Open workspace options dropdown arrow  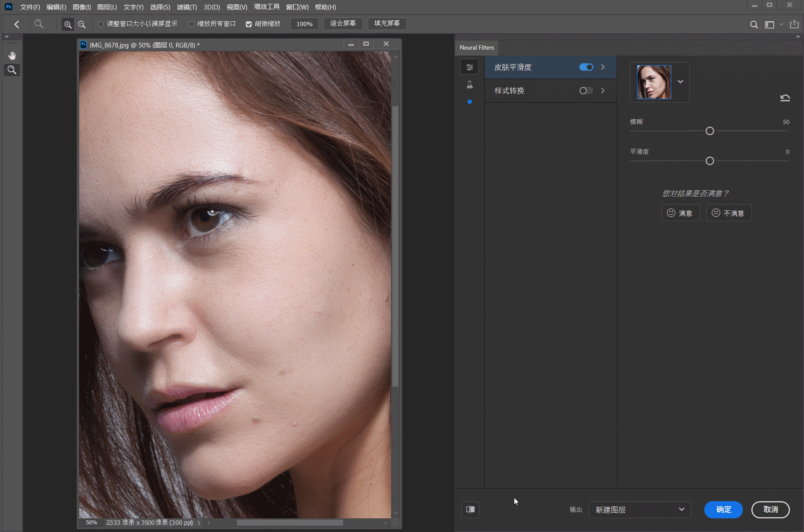pos(781,24)
